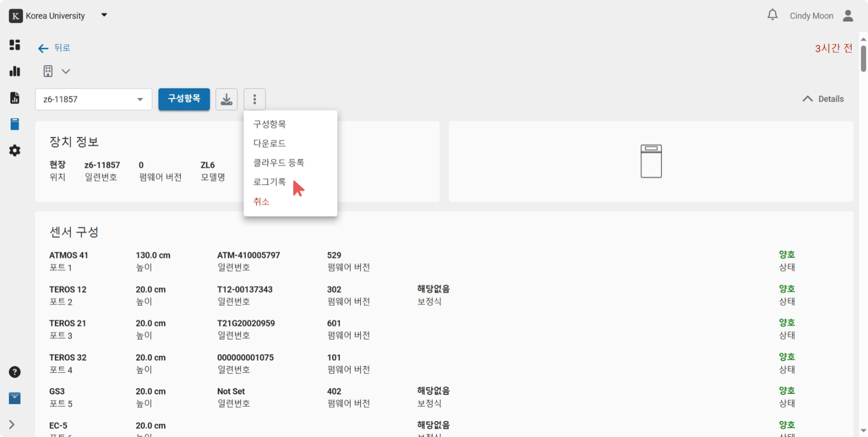Open the user profile avatar icon
This screenshot has height=437, width=868.
848,16
